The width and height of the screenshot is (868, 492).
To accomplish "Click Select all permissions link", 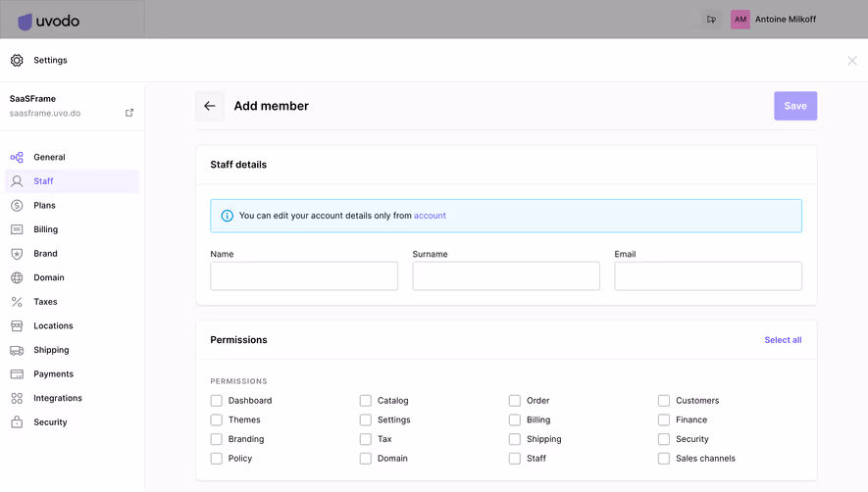I will (x=783, y=340).
